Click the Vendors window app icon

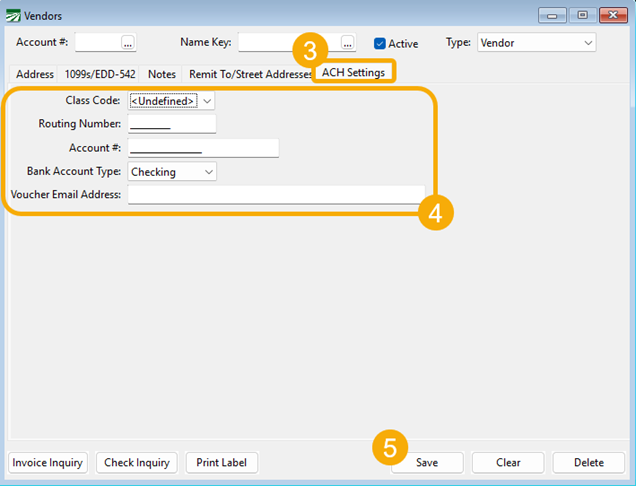13,16
